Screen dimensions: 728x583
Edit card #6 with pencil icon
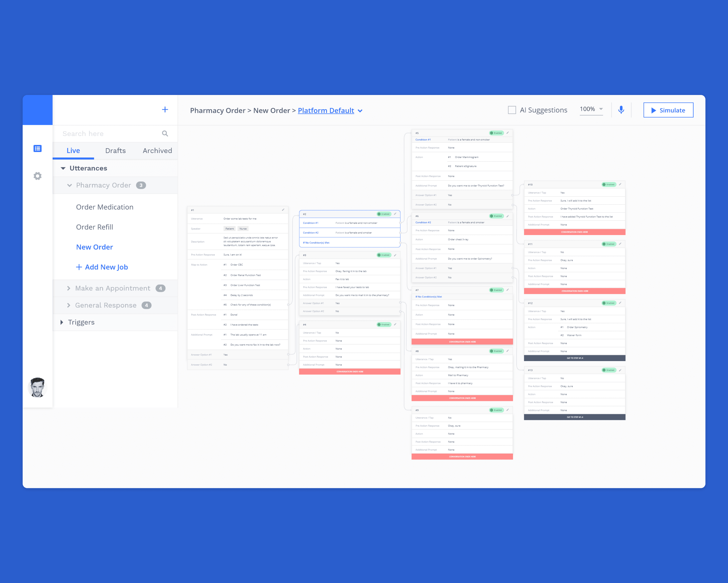coord(508,216)
